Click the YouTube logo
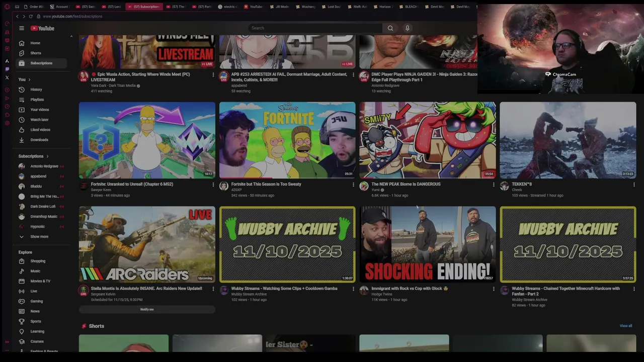 (42, 28)
